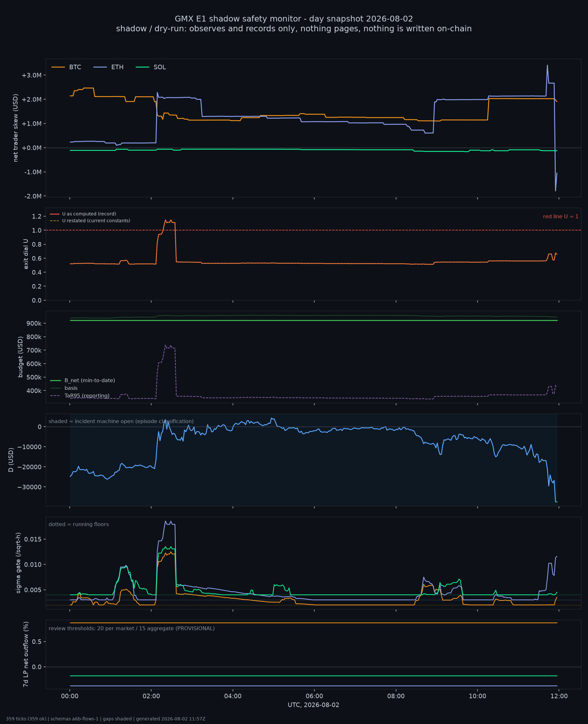Click the ETH skew spike peak near 11:45
Screen dimensions: 588x724
click(547, 65)
